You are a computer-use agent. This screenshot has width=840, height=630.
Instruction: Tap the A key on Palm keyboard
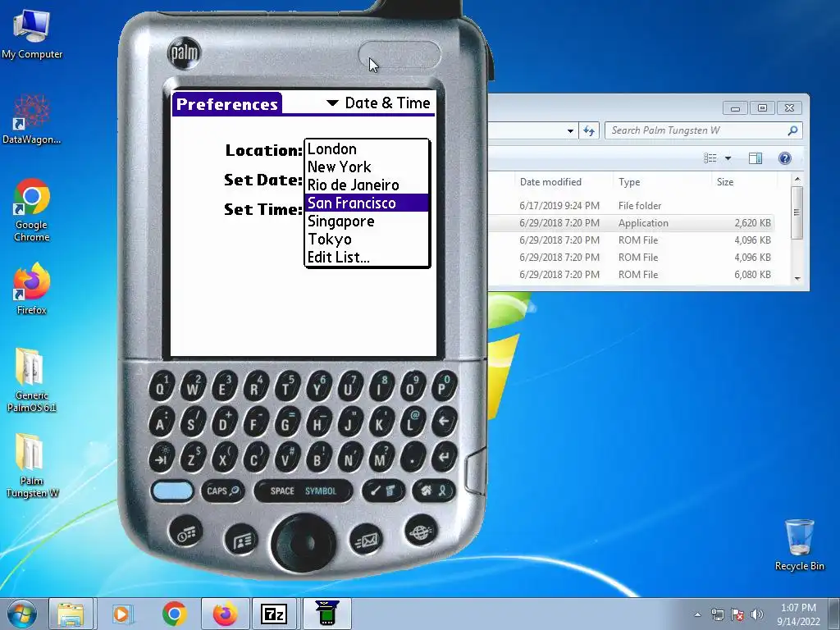(x=161, y=422)
